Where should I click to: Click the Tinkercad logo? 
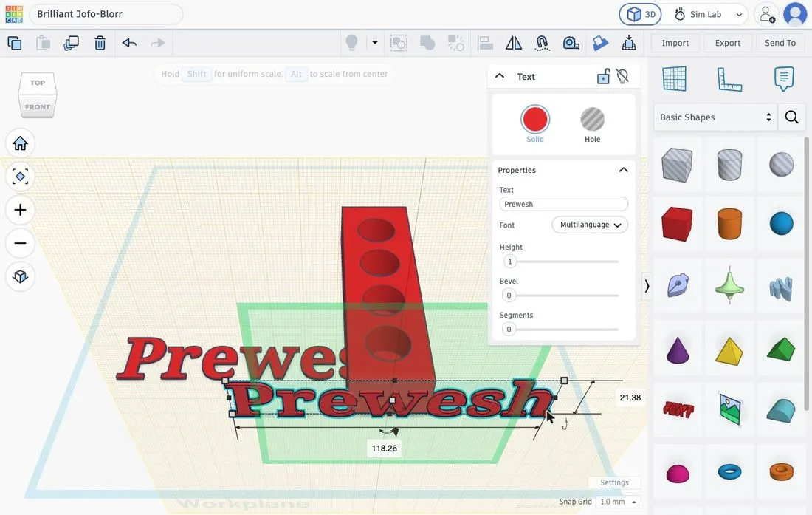coord(14,14)
